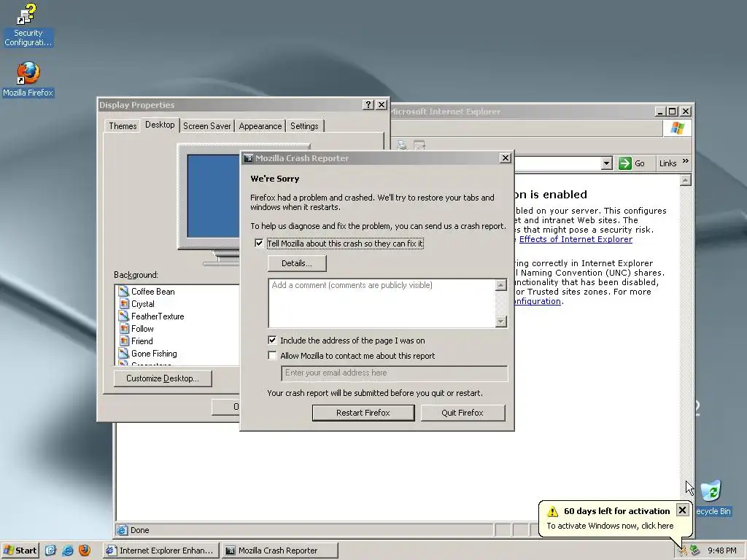Select Crystal background entry
This screenshot has height=560, width=747.
point(143,304)
